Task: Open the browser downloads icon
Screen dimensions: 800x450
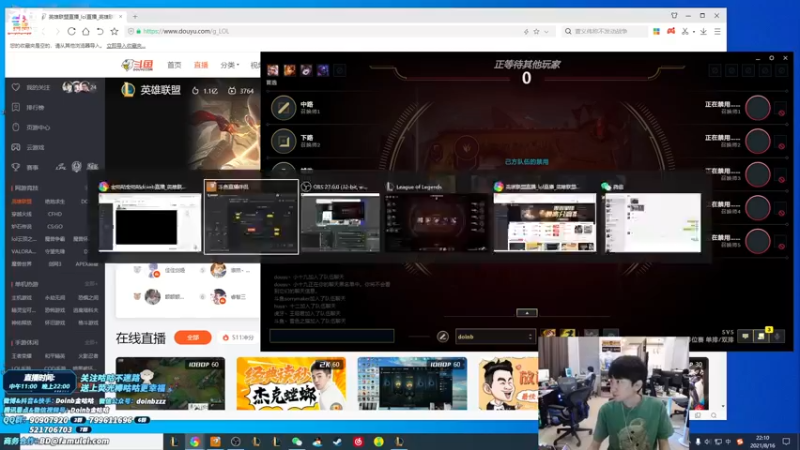Action: 703,31
